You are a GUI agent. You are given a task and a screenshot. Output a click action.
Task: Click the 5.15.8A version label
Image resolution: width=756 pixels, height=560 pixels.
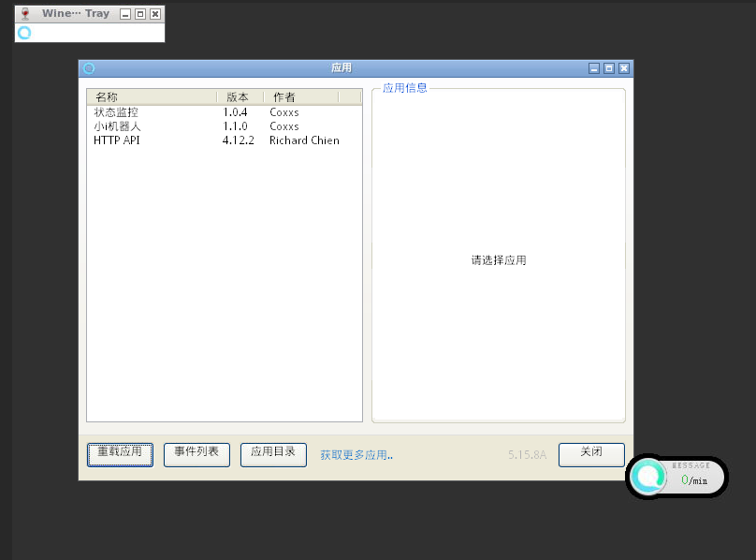pos(527,455)
